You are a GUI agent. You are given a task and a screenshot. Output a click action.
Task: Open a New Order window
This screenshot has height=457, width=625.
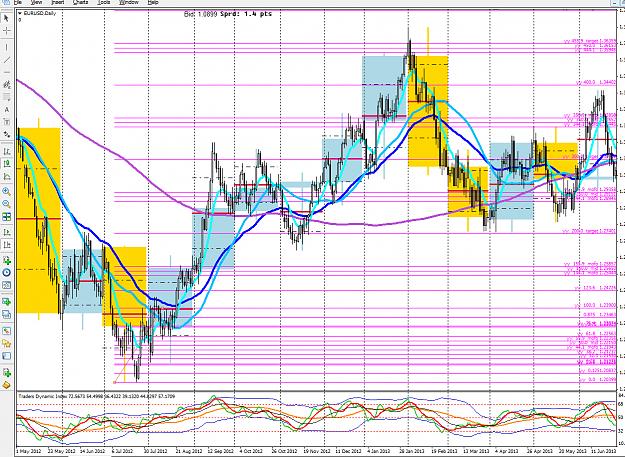click(x=6, y=373)
